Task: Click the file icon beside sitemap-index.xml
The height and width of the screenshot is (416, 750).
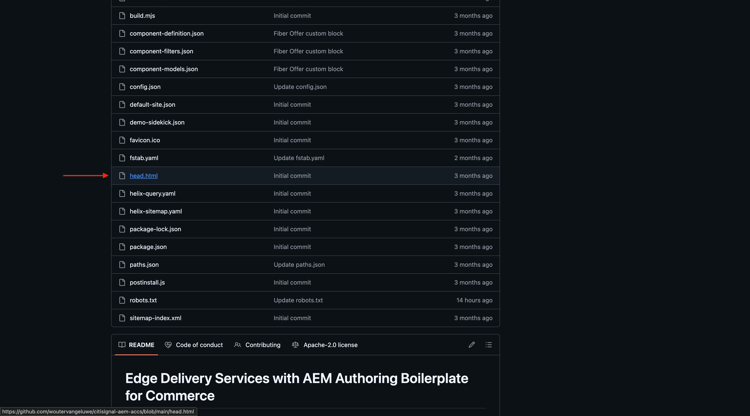Action: click(x=122, y=318)
